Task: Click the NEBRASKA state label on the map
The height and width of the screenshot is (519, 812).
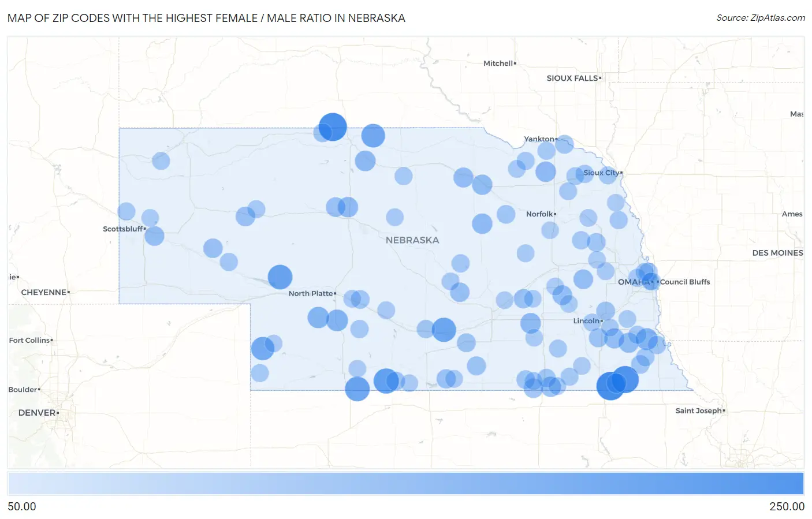Action: [412, 240]
